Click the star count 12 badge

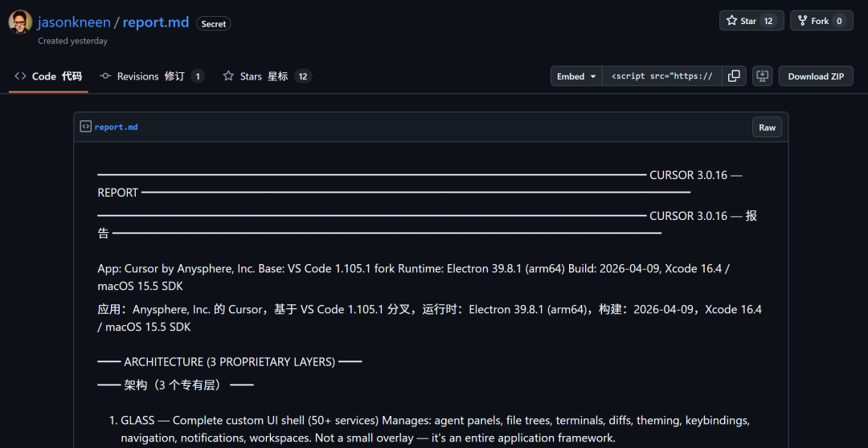click(768, 21)
